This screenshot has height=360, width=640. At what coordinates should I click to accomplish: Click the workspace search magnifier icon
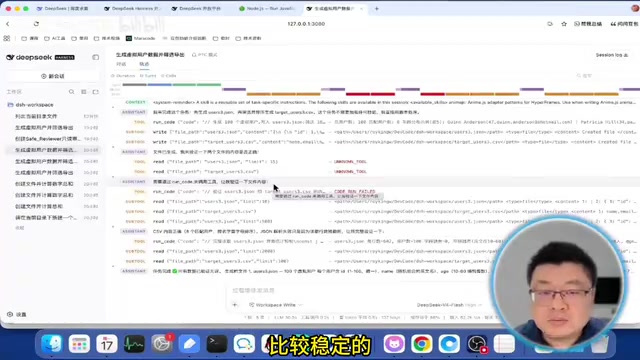71,92
